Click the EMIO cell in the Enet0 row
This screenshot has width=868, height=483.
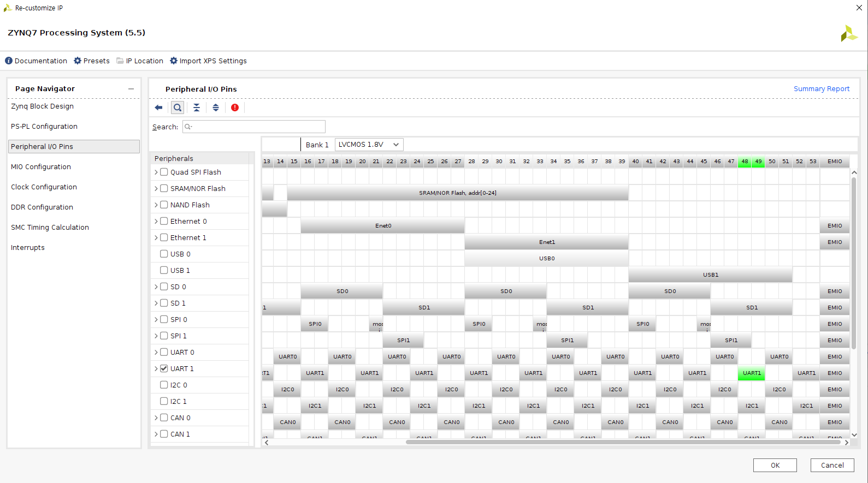coord(835,226)
